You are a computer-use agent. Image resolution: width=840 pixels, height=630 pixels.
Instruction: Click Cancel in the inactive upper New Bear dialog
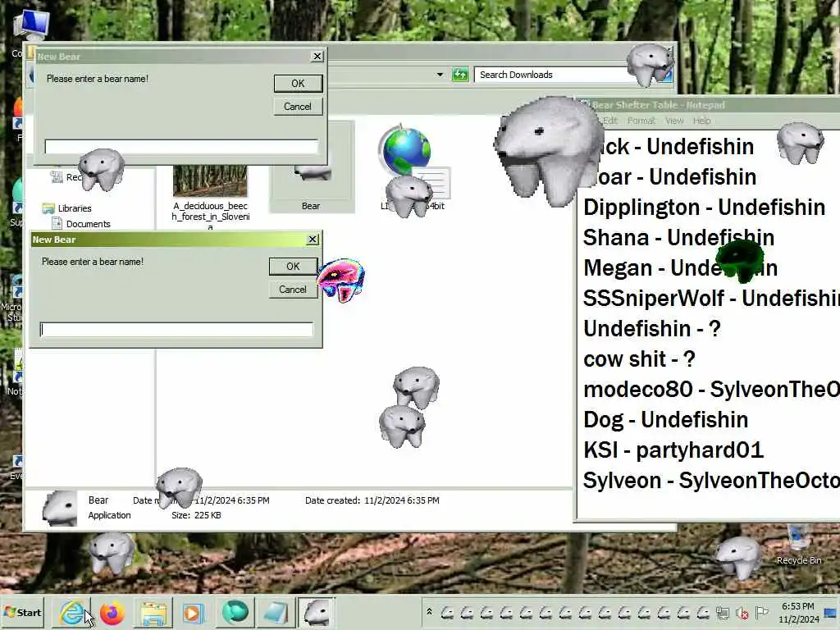[298, 106]
